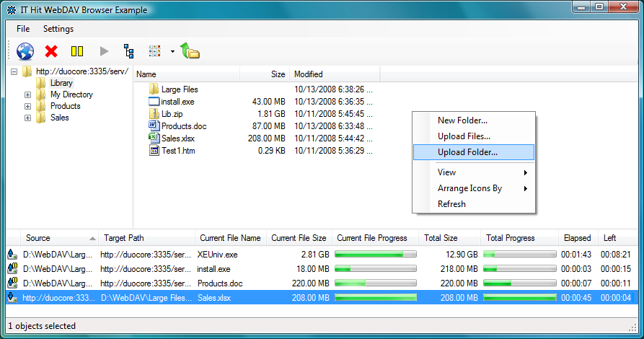Viewport: 644px width, 339px height.
Task: Expand the Sales tree node
Action: coord(27,118)
